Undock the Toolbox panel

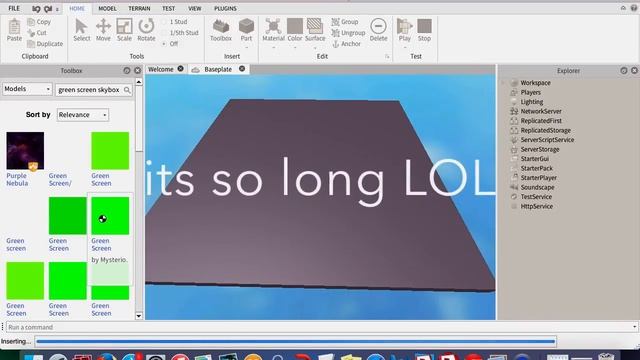tap(127, 71)
